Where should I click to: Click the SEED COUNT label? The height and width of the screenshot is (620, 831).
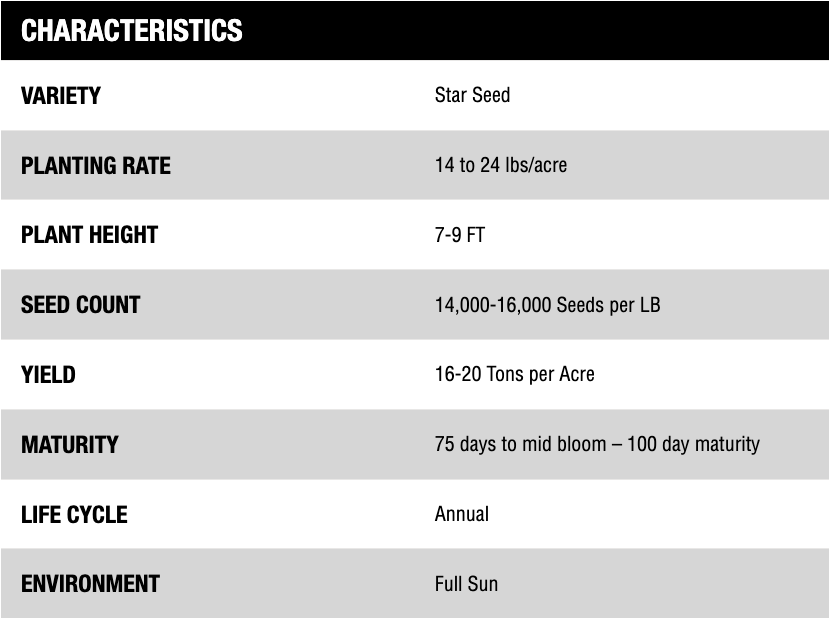(81, 305)
